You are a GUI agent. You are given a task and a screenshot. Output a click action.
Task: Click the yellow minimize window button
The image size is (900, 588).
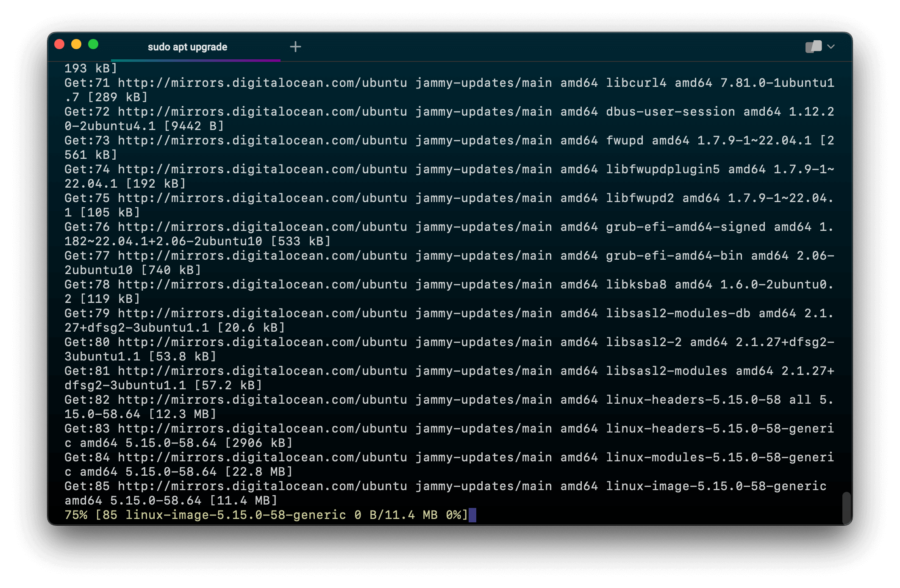click(76, 44)
